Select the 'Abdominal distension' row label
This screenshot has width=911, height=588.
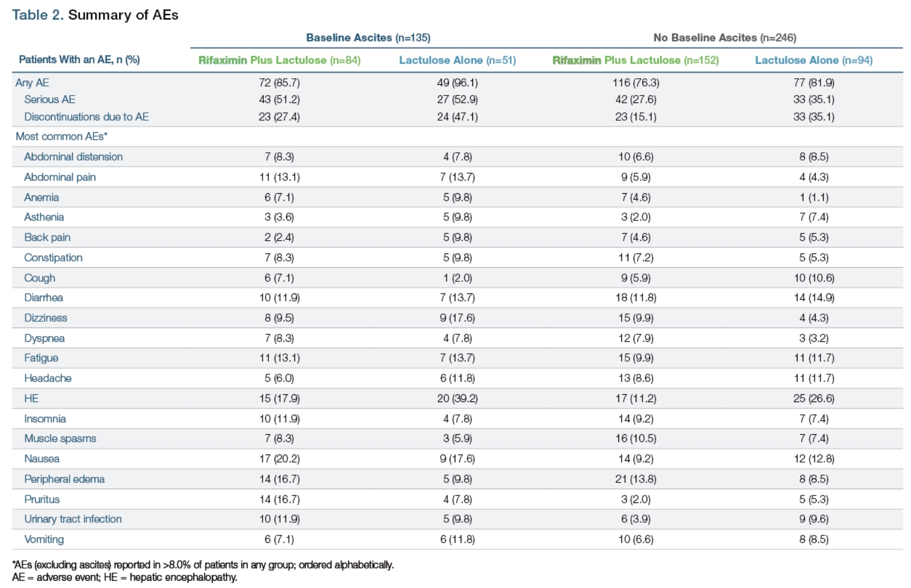pos(73,156)
